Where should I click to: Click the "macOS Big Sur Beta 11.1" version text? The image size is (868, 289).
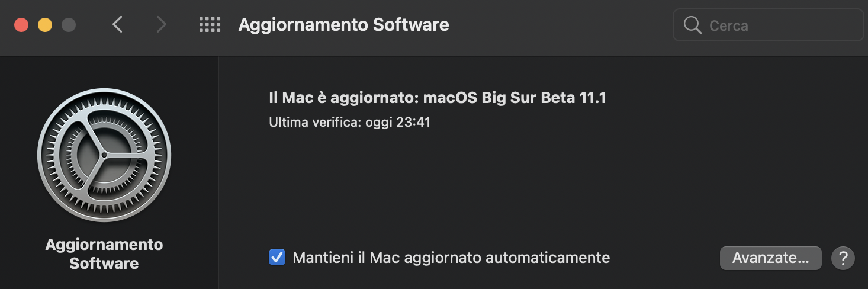click(x=515, y=98)
